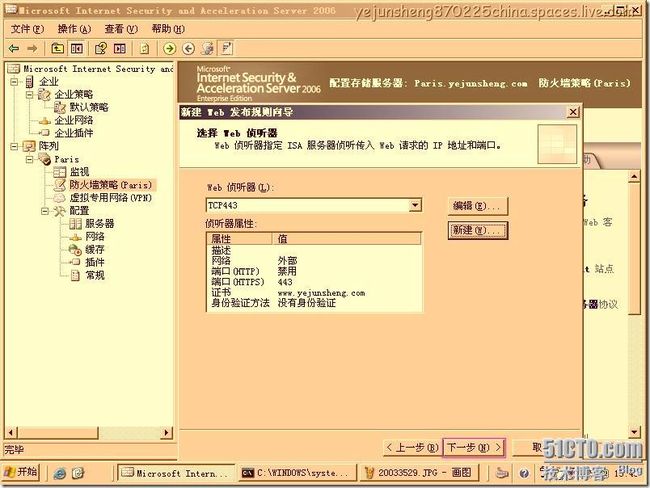Select 阵列 node in the tree
Viewport: 650px width, 488px height.
[x=49, y=146]
